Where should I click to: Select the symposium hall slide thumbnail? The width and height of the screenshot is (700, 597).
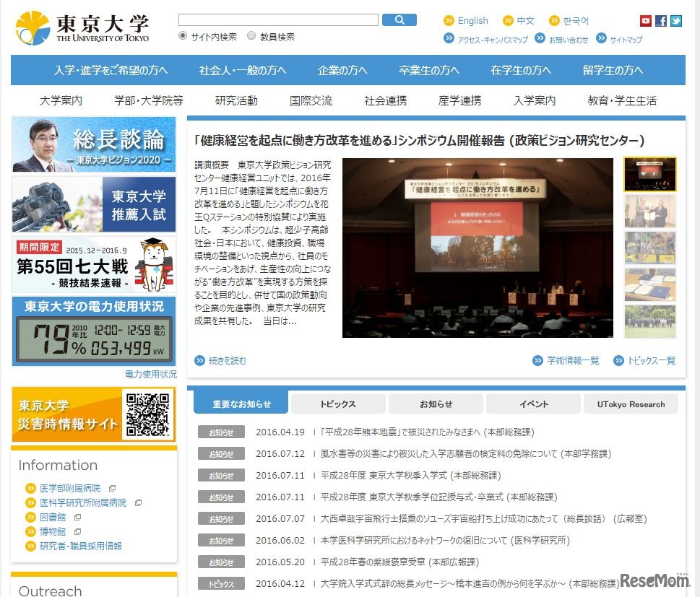[x=650, y=174]
